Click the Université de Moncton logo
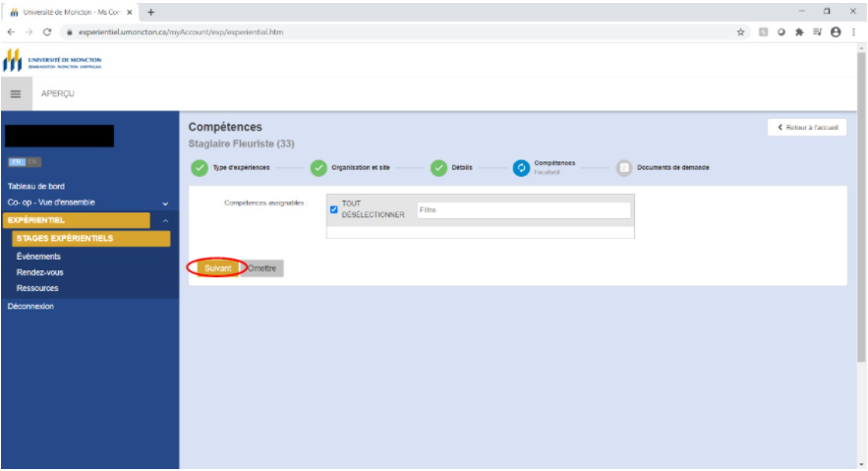The image size is (868, 471). coord(52,60)
